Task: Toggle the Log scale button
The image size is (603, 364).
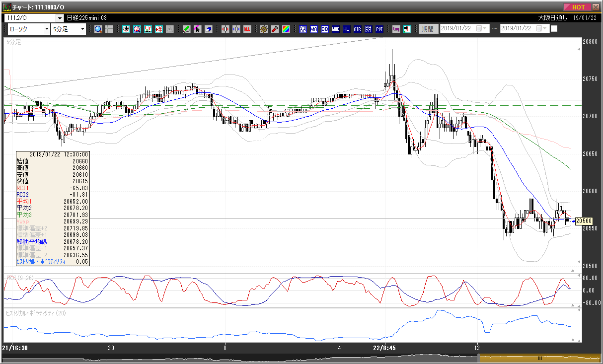Action: click(396, 29)
